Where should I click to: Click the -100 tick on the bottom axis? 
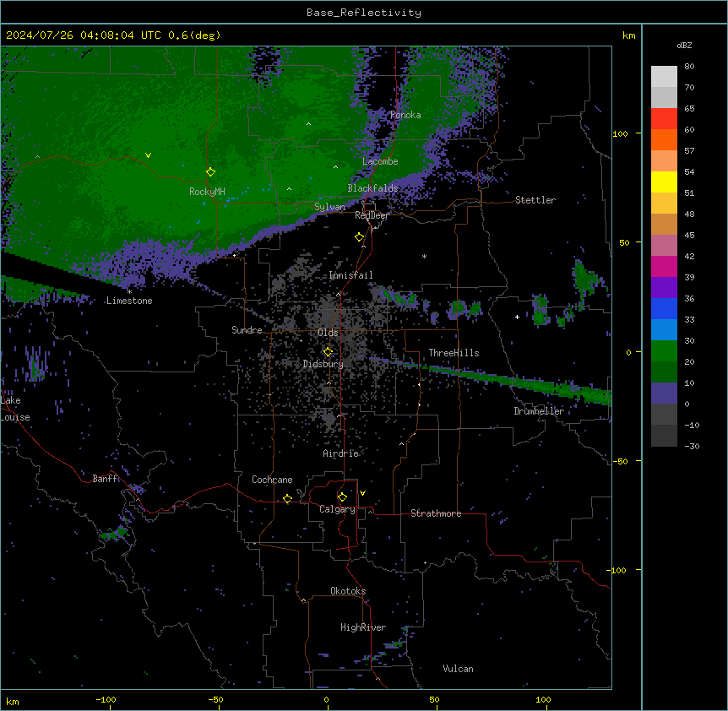pos(106,699)
